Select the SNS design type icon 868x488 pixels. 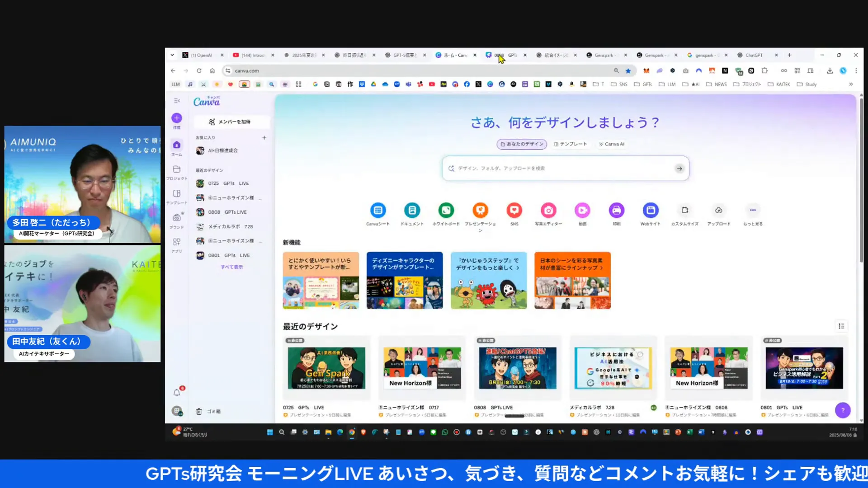click(x=514, y=210)
